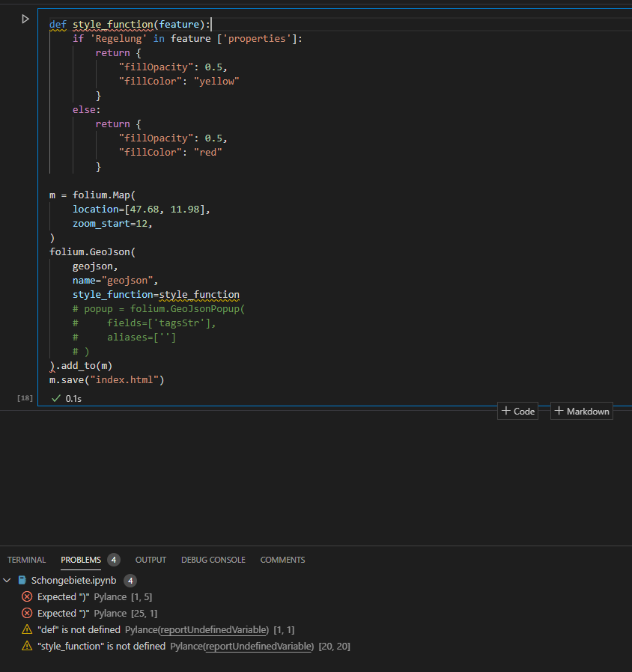632x672 pixels.
Task: Click the warning icon beside "style_function" is not defined
Action: pos(28,646)
